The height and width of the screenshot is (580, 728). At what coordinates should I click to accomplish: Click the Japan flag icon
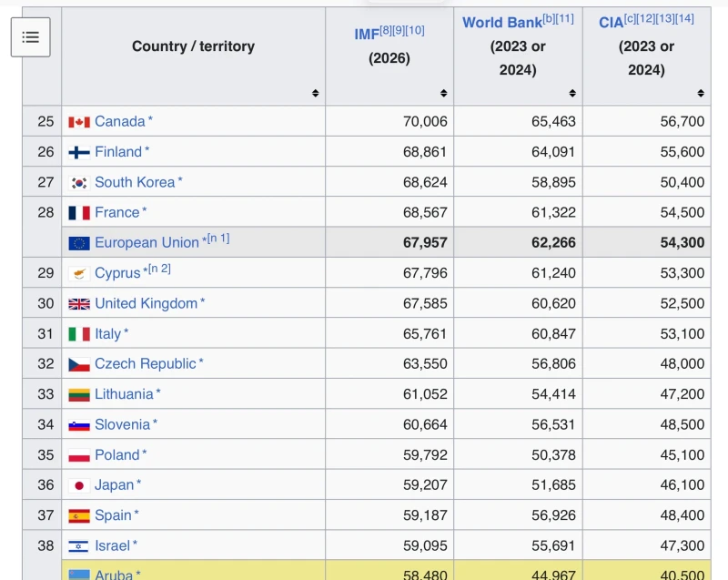pos(79,485)
